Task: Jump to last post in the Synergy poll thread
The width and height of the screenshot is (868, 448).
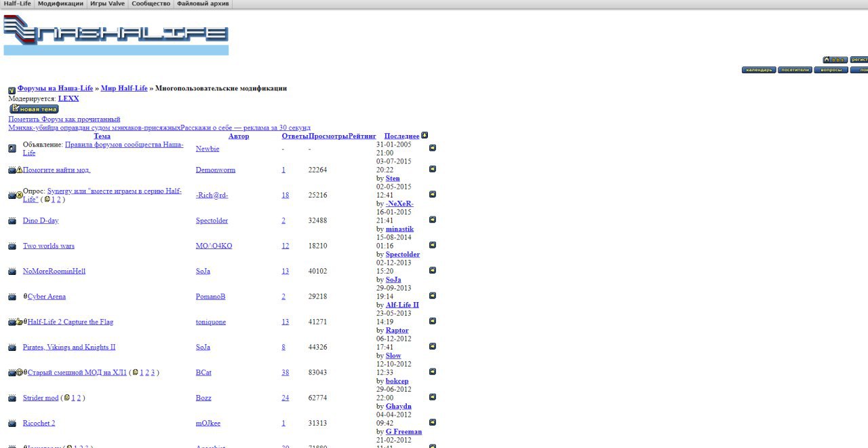Action: click(433, 194)
